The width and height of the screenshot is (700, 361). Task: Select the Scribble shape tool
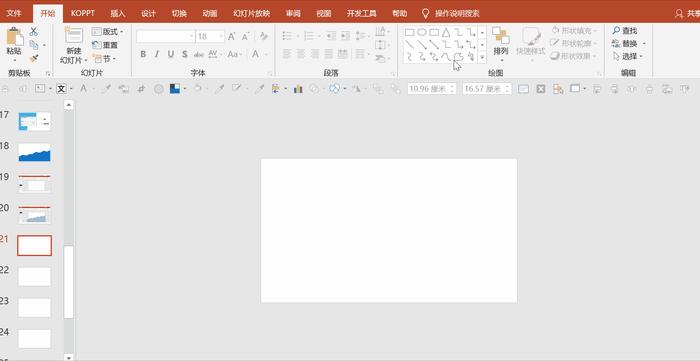471,57
